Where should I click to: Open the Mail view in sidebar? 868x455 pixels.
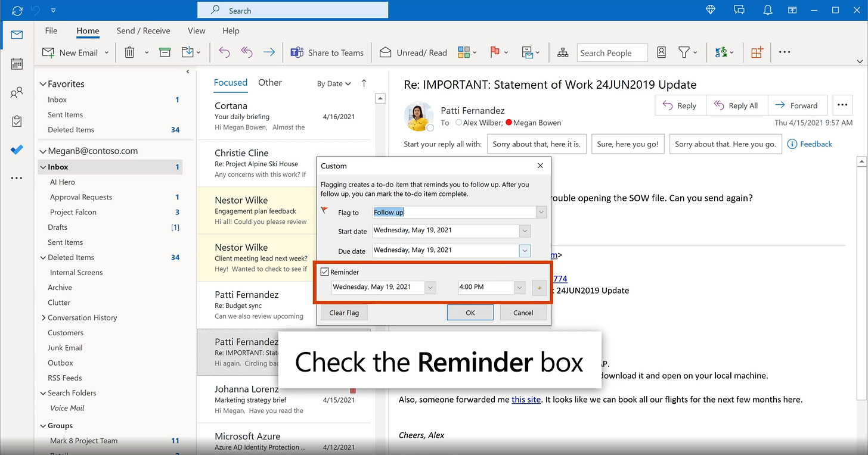pos(17,35)
